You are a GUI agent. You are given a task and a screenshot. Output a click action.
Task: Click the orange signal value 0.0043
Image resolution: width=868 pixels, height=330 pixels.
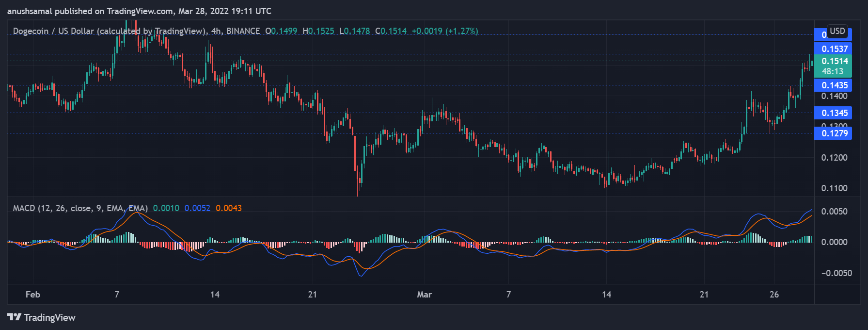click(229, 208)
